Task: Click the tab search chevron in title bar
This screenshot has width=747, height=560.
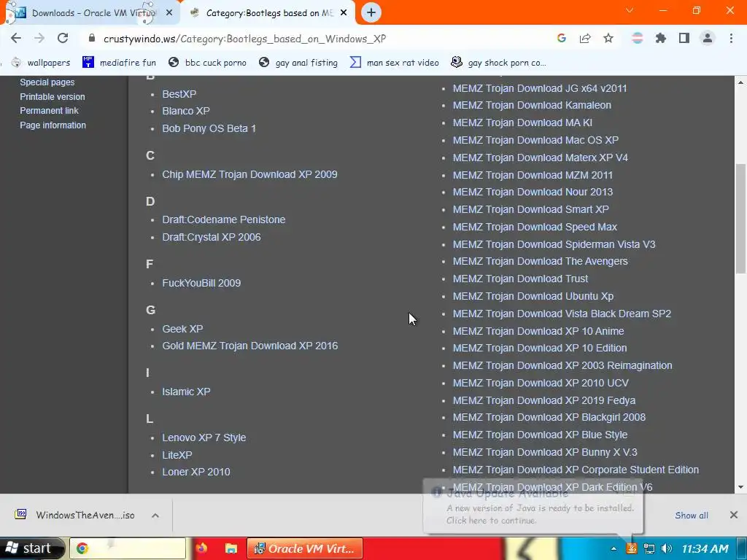Action: [630, 10]
